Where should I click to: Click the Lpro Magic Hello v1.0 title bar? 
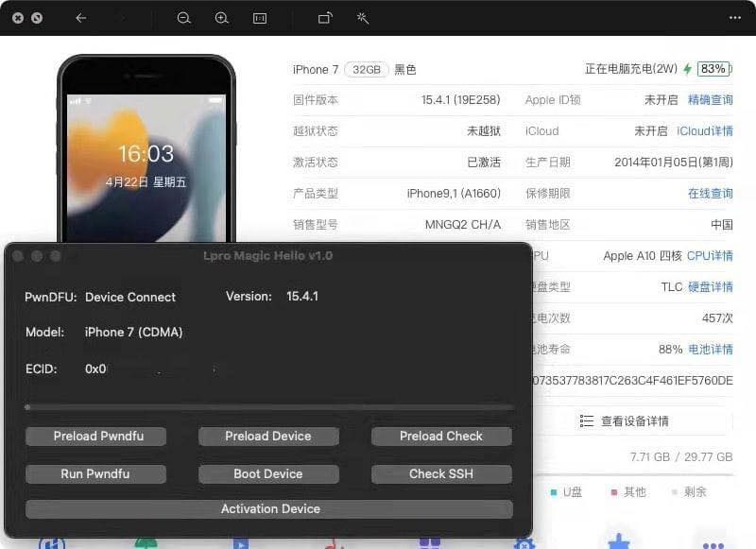click(x=268, y=256)
